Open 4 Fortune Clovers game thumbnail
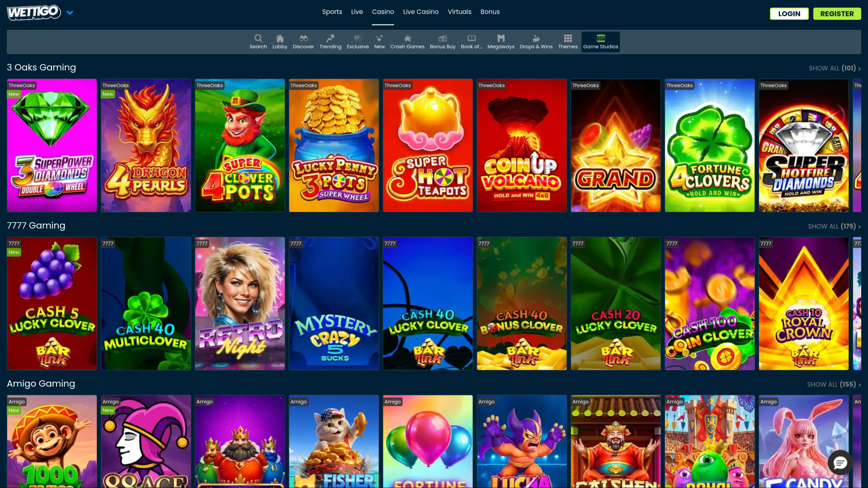This screenshot has height=488, width=868. tap(710, 145)
